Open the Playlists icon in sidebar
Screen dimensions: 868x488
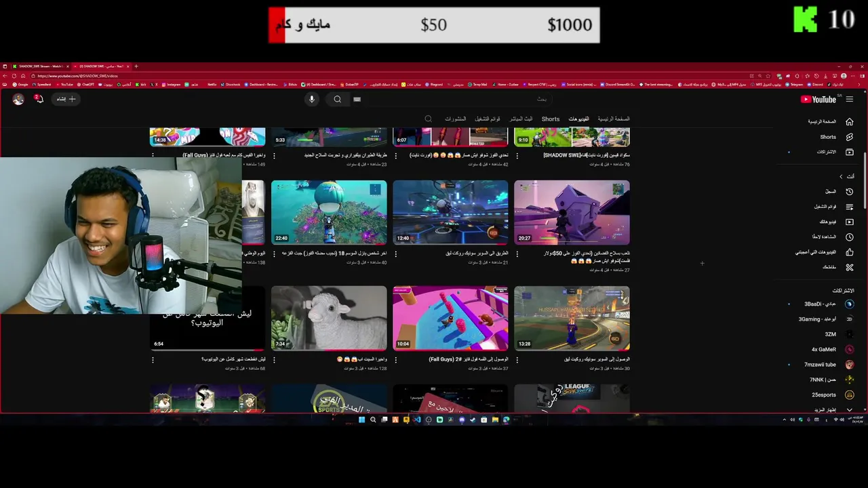point(849,207)
